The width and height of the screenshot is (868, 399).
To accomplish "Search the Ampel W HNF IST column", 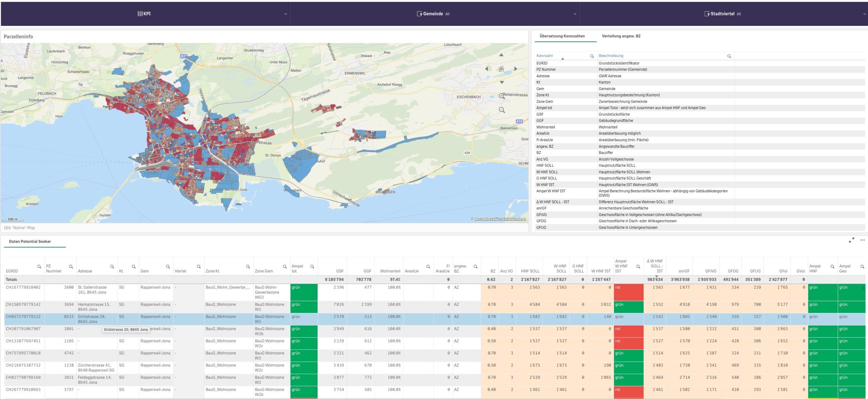I will pos(638,267).
